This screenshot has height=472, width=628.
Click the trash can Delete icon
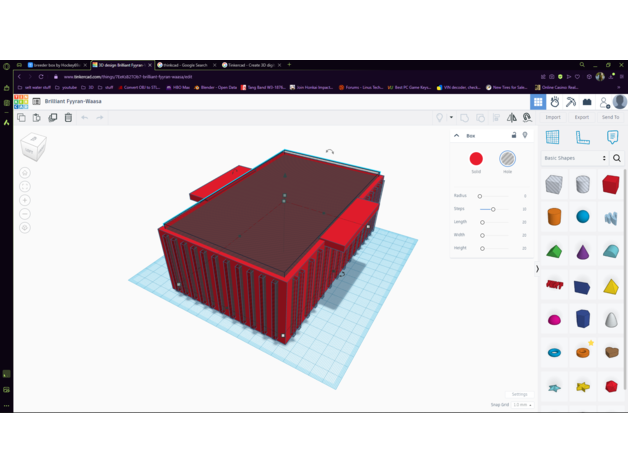click(x=68, y=118)
